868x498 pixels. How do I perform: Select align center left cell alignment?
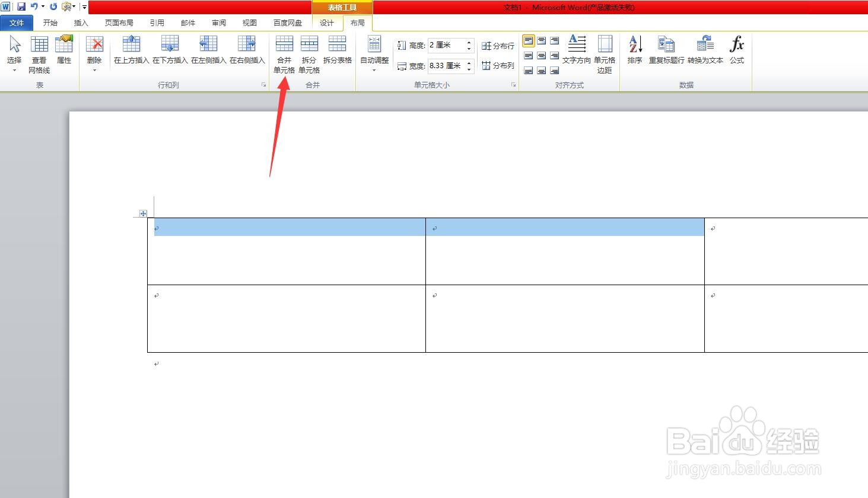click(x=529, y=56)
